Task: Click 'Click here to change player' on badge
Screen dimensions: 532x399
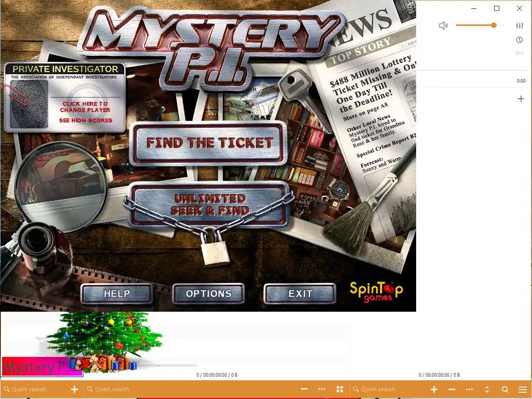Action: (x=85, y=107)
